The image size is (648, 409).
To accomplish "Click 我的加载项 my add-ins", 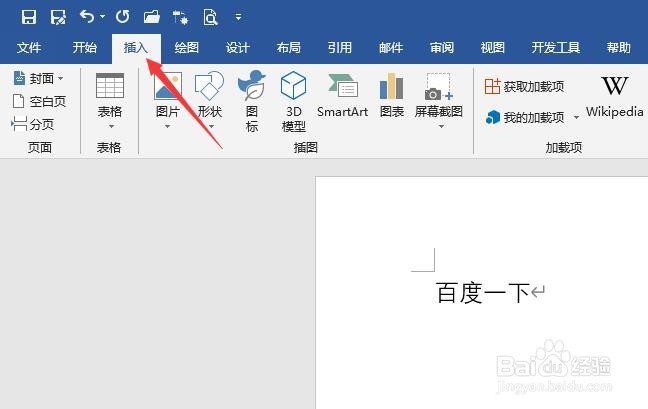I will tap(524, 118).
